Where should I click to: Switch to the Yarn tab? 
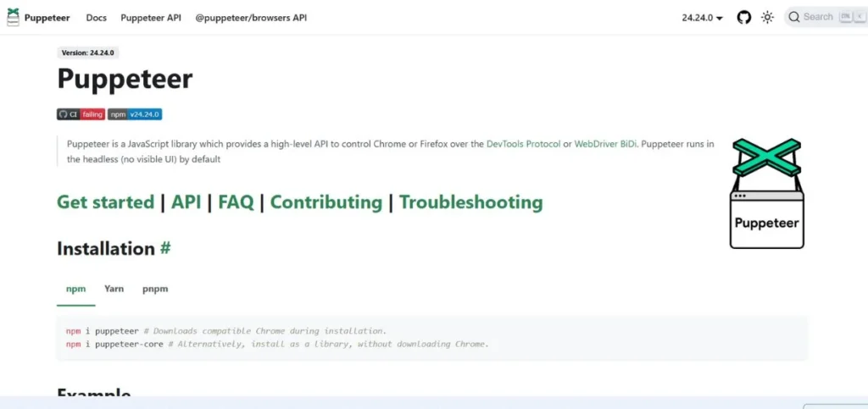pyautogui.click(x=114, y=289)
